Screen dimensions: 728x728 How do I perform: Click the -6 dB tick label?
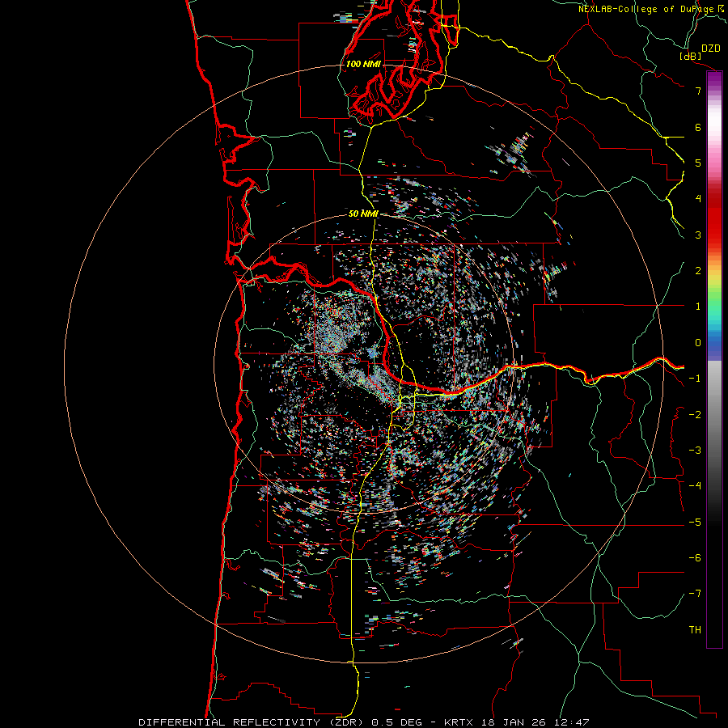tap(695, 558)
